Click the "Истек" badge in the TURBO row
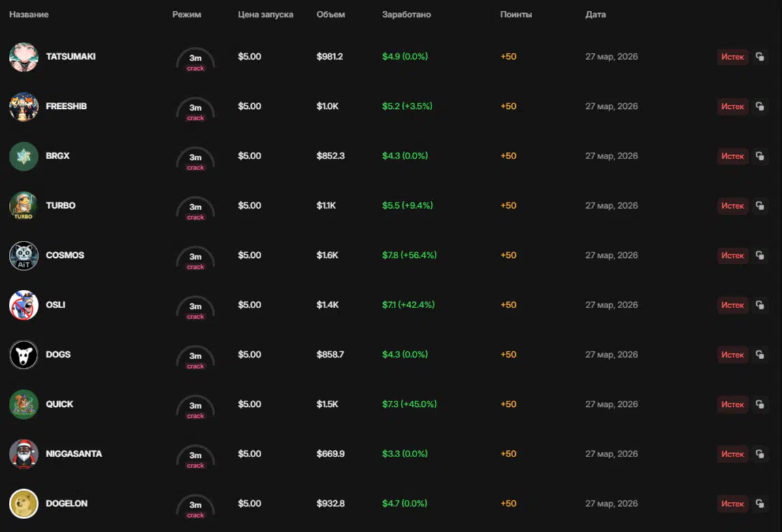The image size is (782, 532). [x=732, y=206]
